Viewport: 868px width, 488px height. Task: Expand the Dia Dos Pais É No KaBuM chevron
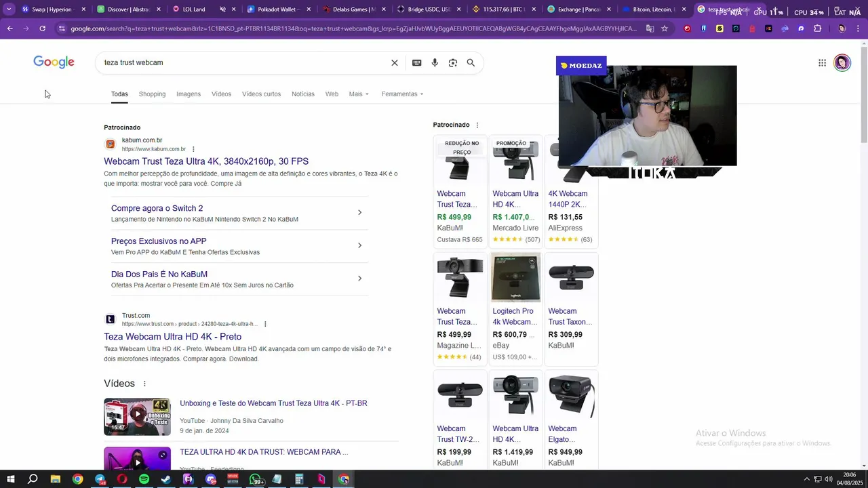pos(359,279)
